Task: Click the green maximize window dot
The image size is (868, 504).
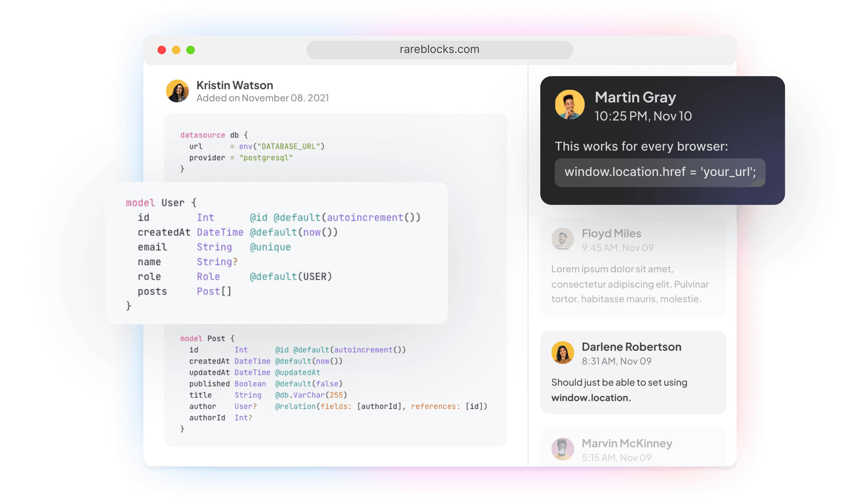Action: [190, 50]
